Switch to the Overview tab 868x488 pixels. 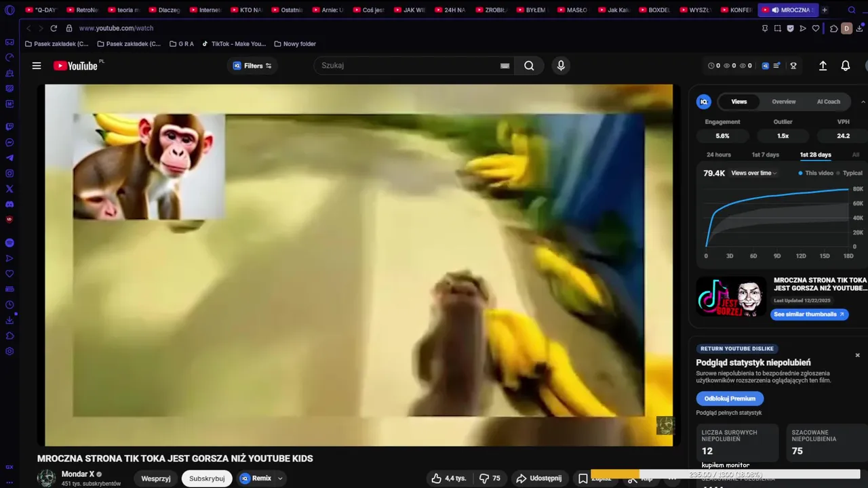click(x=783, y=102)
